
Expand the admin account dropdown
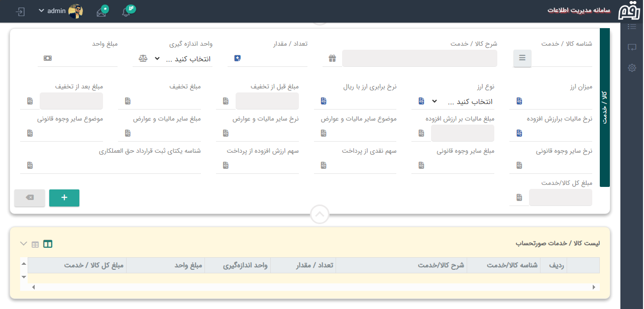click(43, 11)
